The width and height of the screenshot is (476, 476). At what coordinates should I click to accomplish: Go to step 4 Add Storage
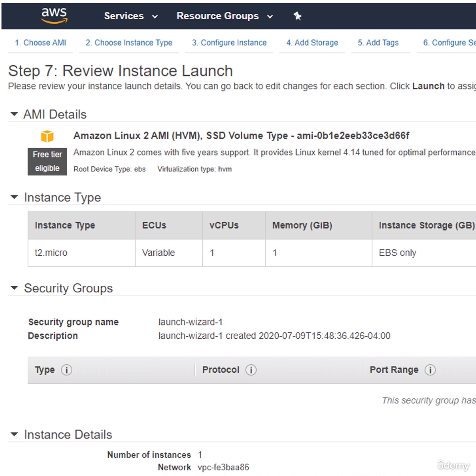[x=312, y=43]
